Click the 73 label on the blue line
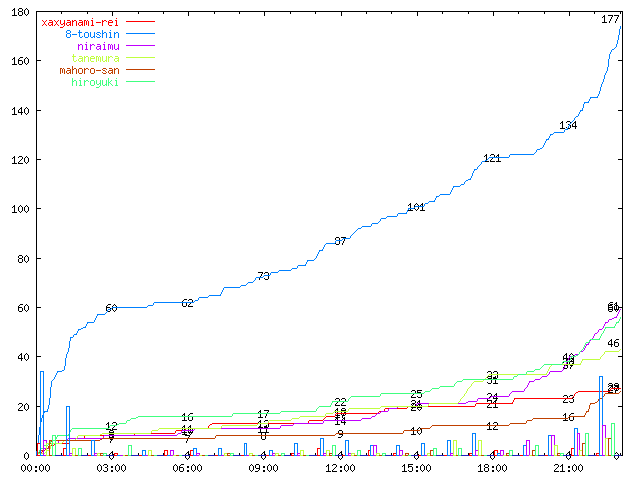 pyautogui.click(x=263, y=276)
